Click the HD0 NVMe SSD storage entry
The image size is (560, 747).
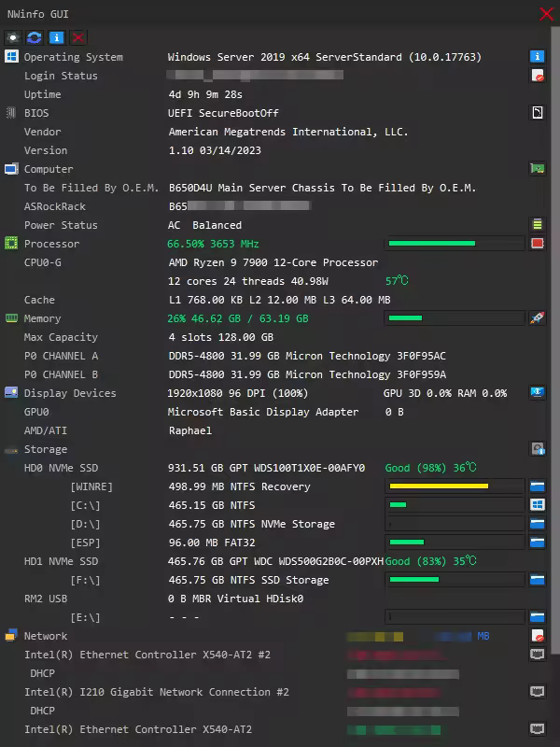tap(60, 468)
